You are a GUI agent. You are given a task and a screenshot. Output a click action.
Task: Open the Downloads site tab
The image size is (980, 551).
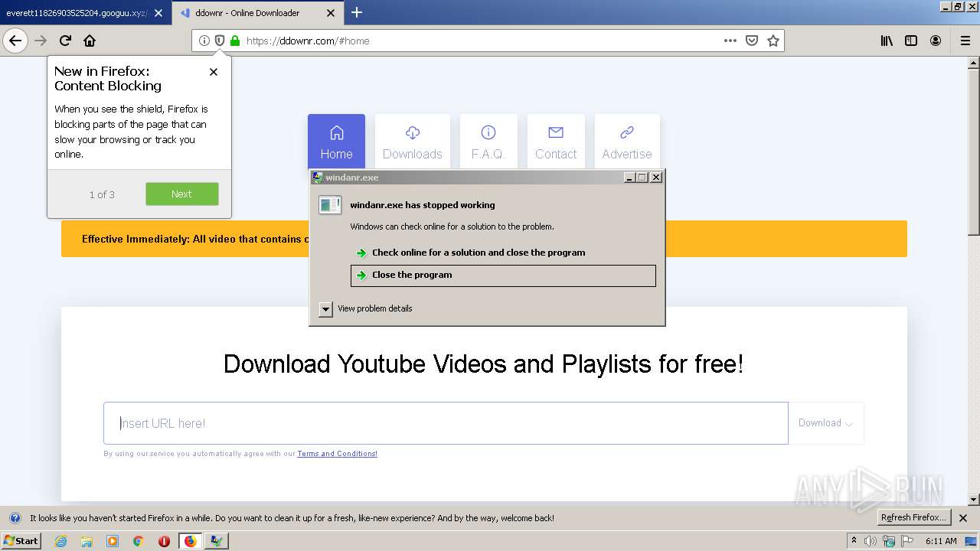[413, 142]
